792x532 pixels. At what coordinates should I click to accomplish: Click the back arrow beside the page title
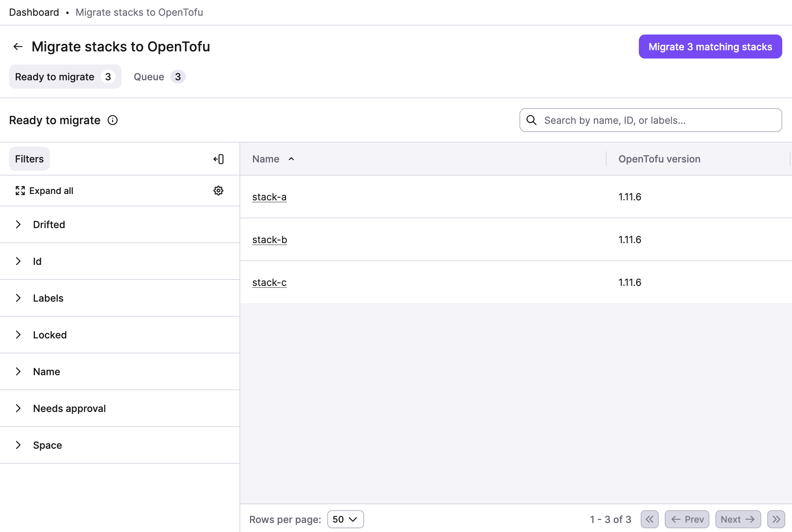point(18,47)
